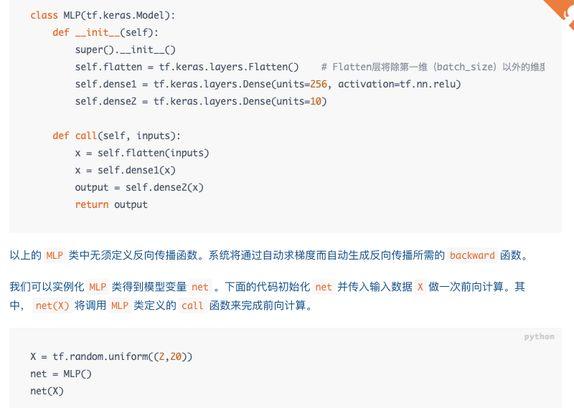Click the class MLP(tf.keras.Model) code line
The width and height of the screenshot is (574, 408).
(x=103, y=15)
